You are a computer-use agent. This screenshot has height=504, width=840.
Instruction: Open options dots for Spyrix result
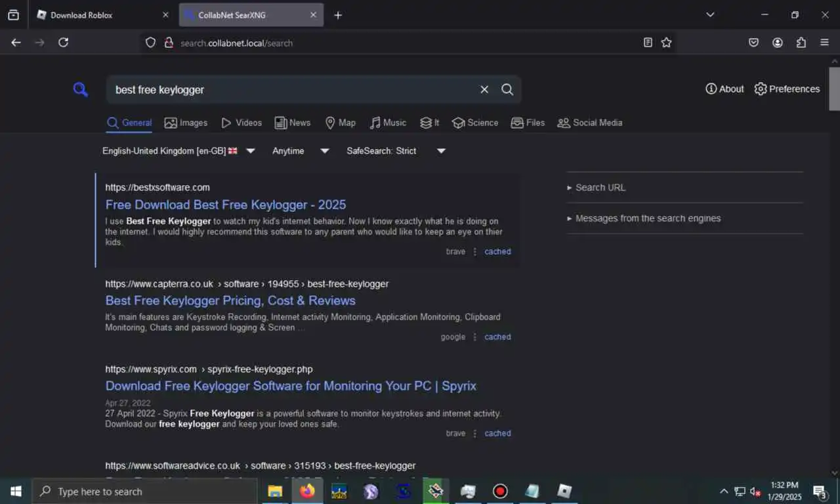point(475,433)
